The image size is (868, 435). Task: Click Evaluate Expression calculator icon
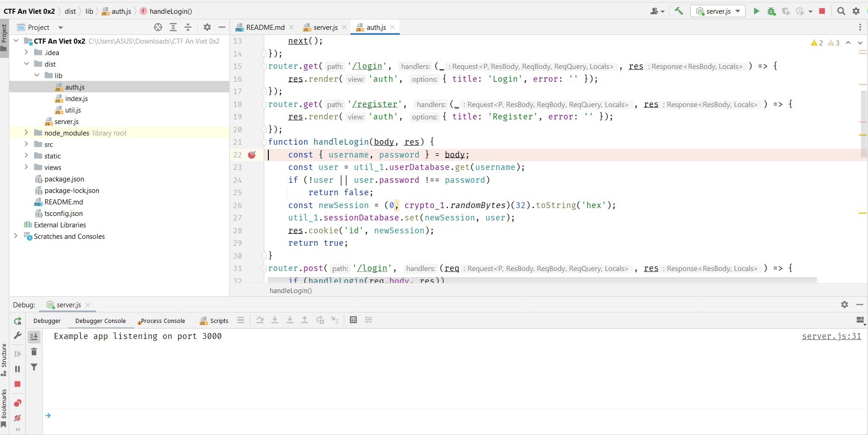[353, 320]
